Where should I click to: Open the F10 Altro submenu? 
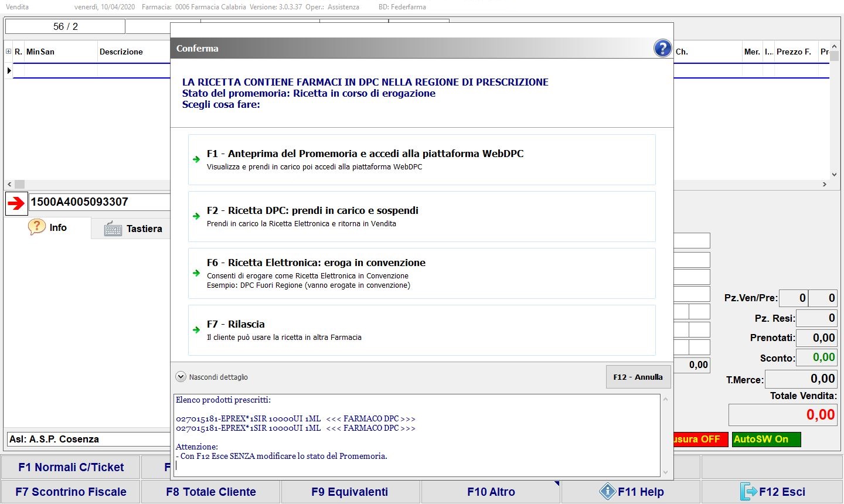pos(491,492)
